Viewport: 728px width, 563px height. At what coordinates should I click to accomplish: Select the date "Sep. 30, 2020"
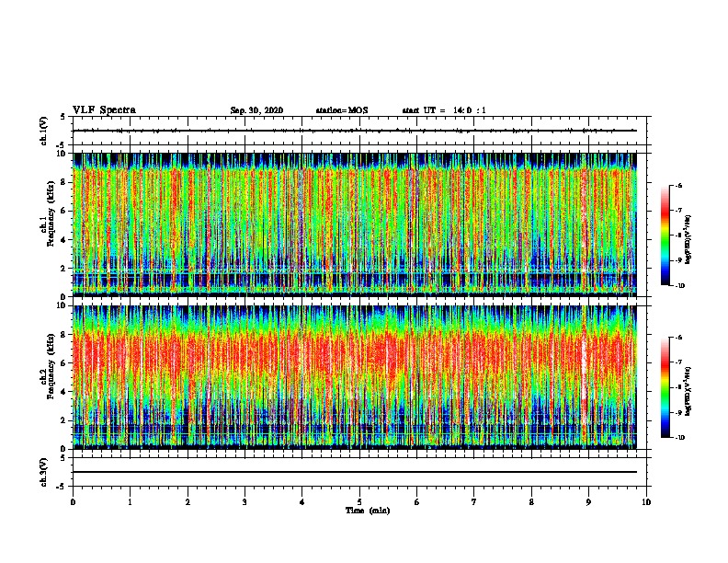point(256,110)
